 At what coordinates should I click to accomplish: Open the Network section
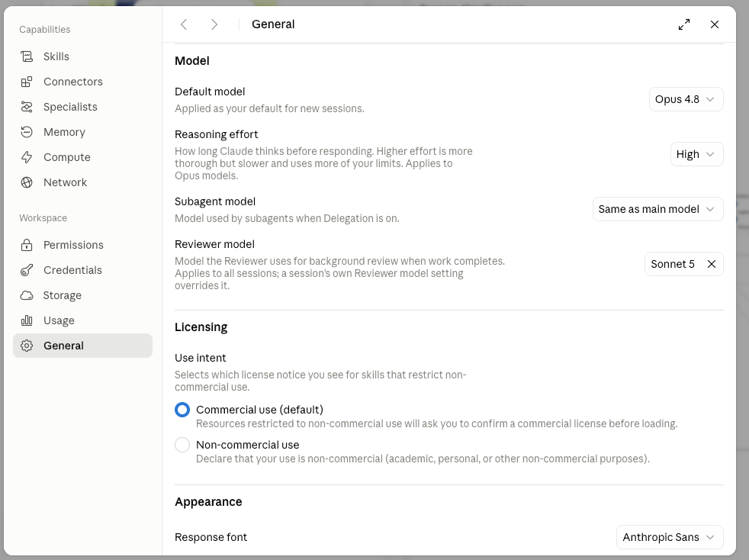click(82, 182)
